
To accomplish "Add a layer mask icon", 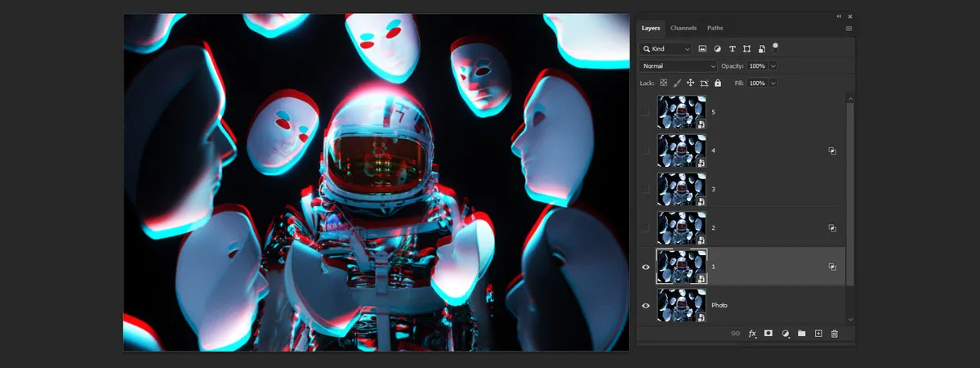I will [x=768, y=334].
